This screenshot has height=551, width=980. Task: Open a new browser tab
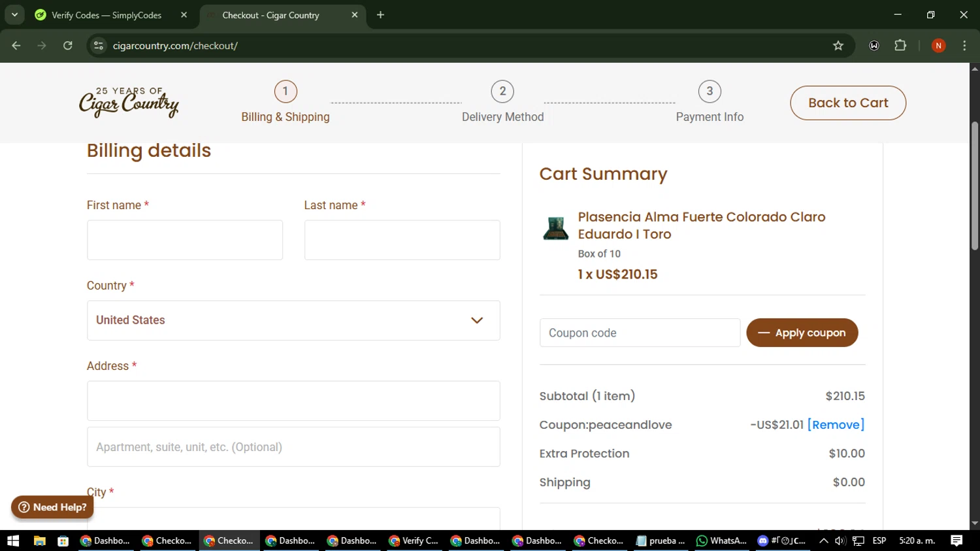pyautogui.click(x=380, y=15)
